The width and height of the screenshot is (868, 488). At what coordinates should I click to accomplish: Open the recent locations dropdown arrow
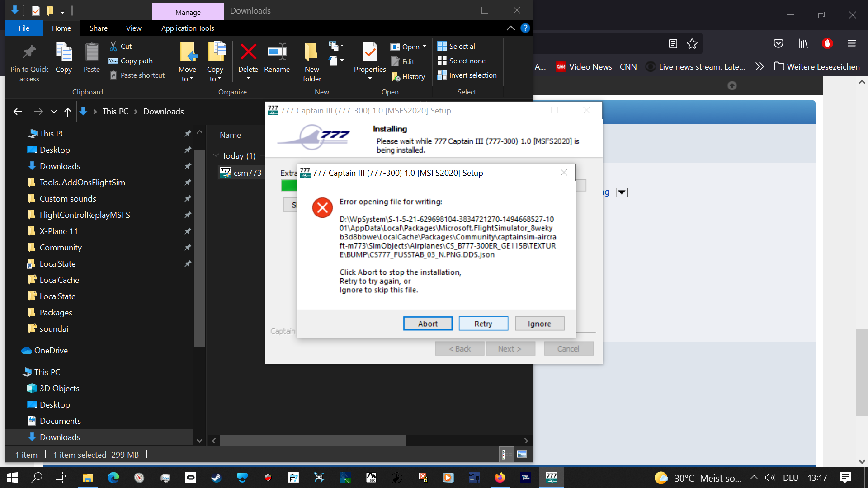[54, 112]
